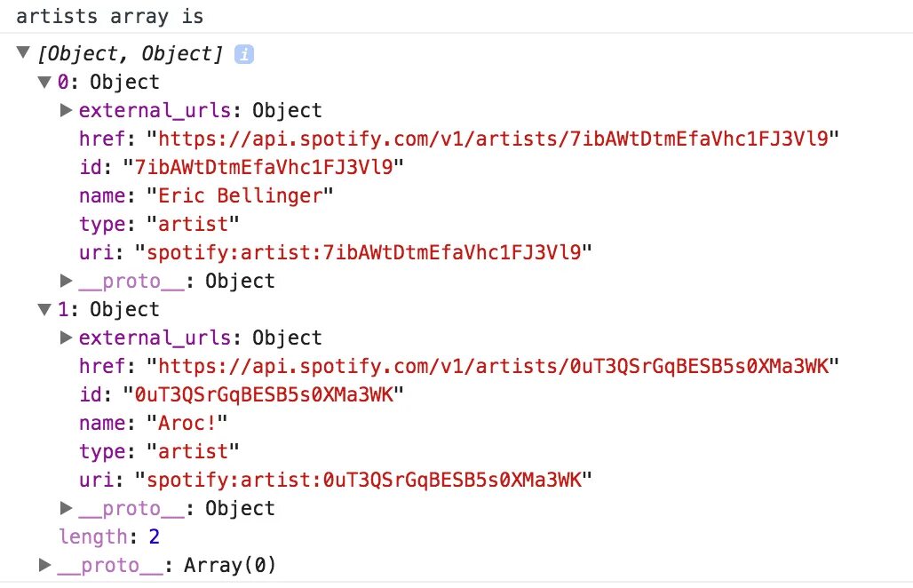Expand __proto__ of the second object
The image size is (913, 588).
66,508
